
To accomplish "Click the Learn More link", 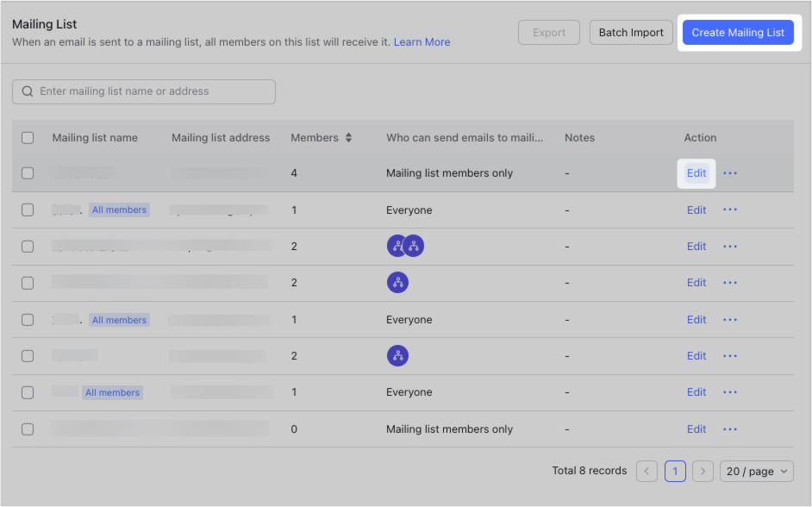I will point(422,41).
